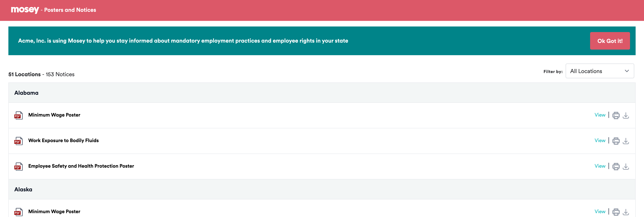
Task: View Work Exposure to Bodily Fluids notice
Action: (x=600, y=141)
